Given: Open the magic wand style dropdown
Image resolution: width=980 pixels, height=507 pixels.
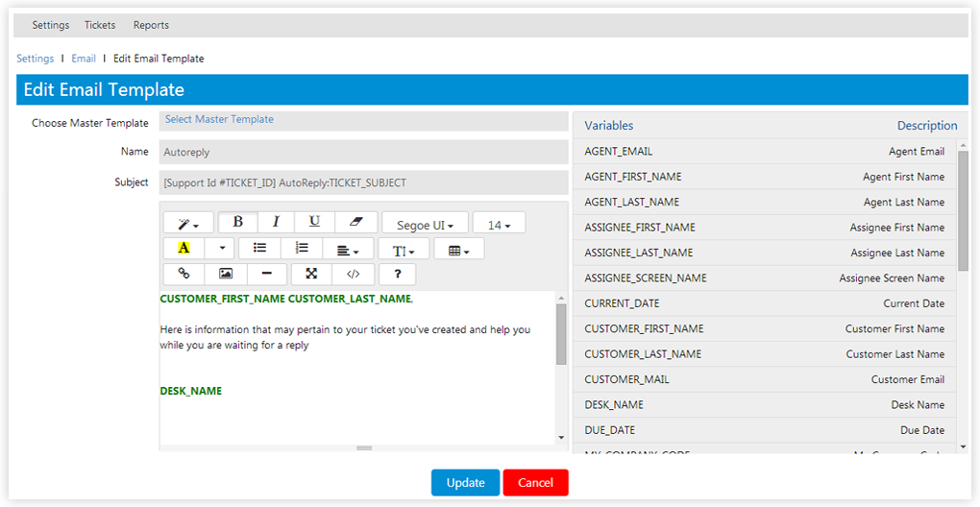Looking at the screenshot, I should coord(188,223).
